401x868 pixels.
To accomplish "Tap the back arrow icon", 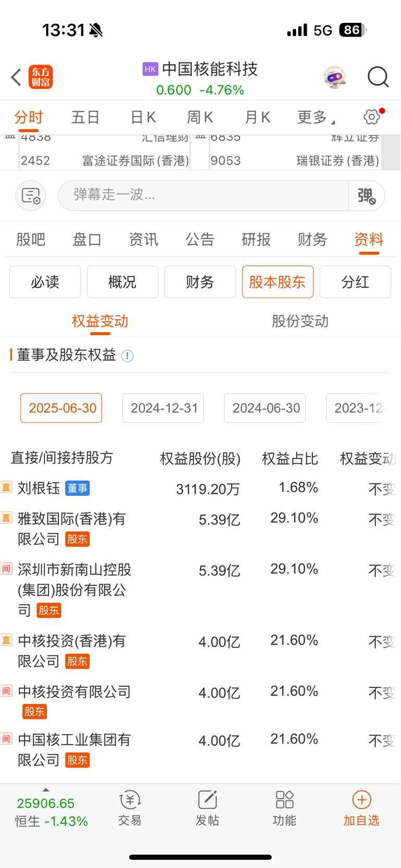I will click(x=16, y=77).
